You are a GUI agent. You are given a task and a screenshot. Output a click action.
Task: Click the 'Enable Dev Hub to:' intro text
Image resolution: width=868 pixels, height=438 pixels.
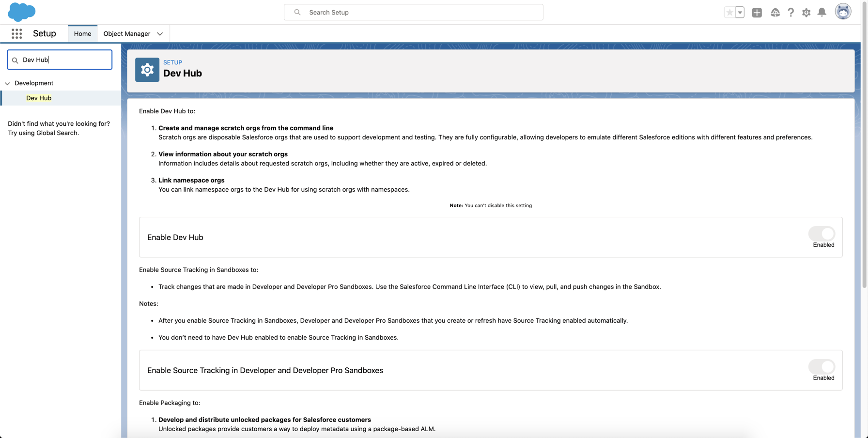click(x=167, y=111)
